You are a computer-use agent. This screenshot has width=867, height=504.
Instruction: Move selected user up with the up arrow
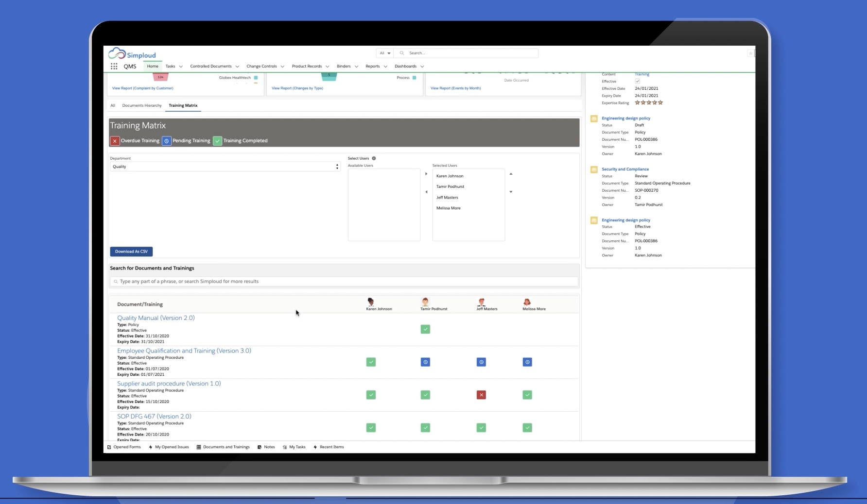(x=511, y=174)
